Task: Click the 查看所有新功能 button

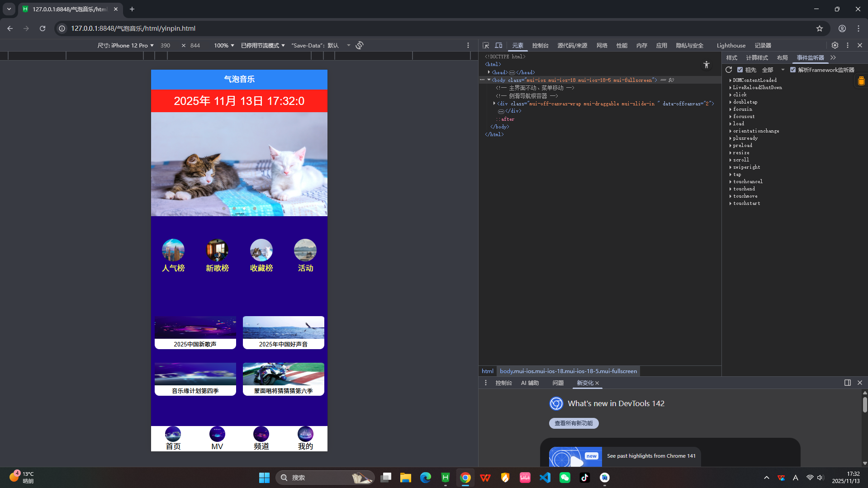Action: [574, 423]
